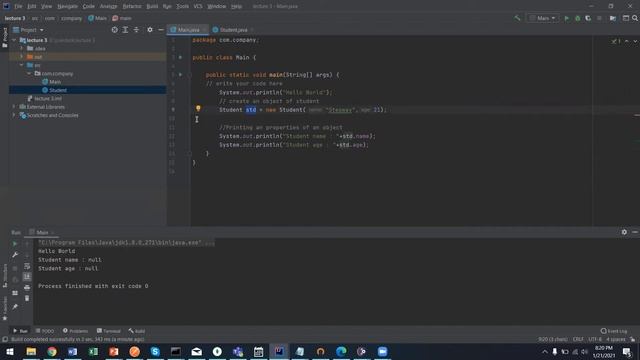Toggle the soft-wrap icon in Run panel
This screenshot has width=640, height=360.
[27, 266]
